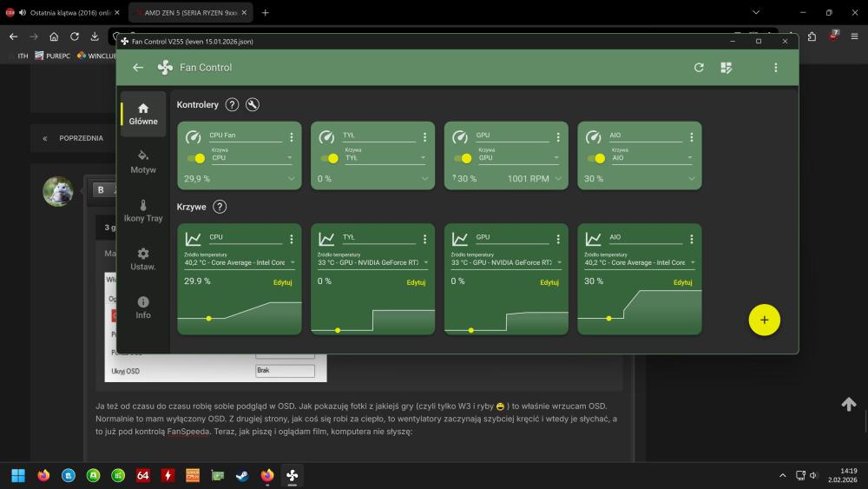
Task: Open a new browser tab
Action: point(265,13)
